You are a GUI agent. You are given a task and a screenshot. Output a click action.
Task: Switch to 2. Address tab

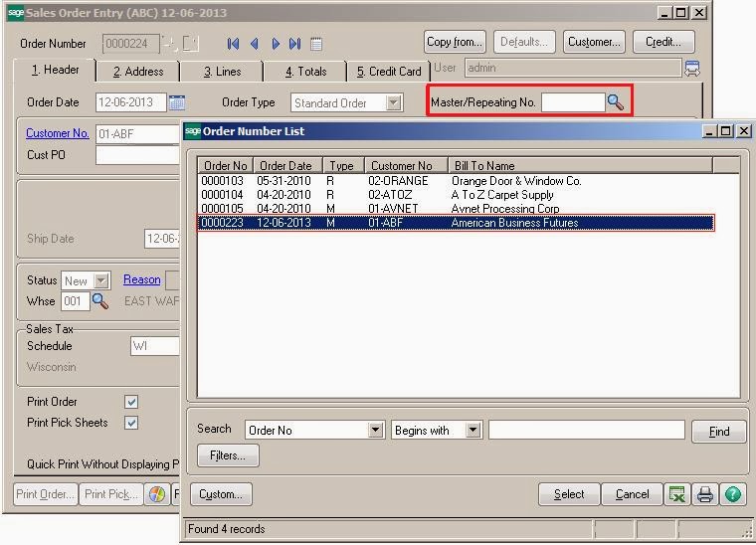[x=138, y=72]
